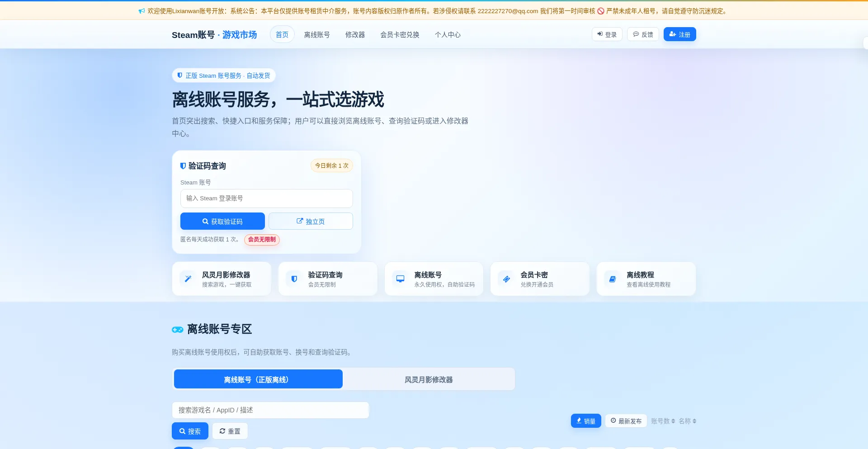
Task: Click the shield icon beside 验证码查询 heading
Action: (183, 166)
